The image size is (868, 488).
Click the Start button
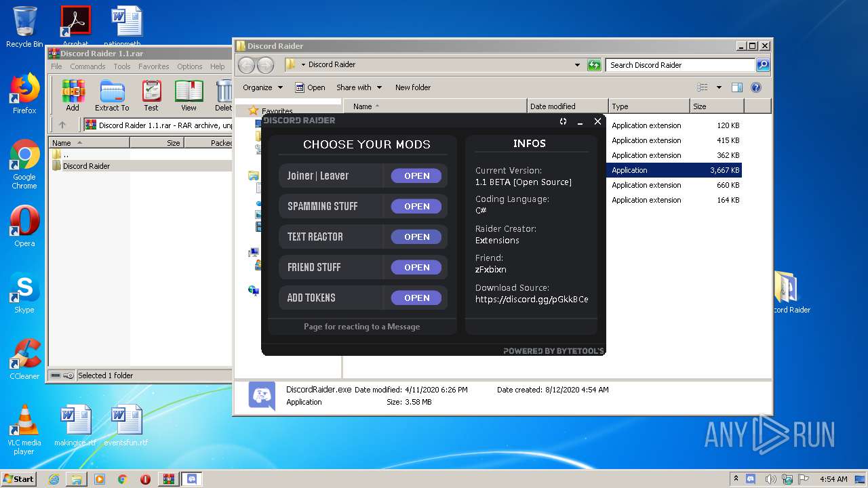tap(19, 479)
